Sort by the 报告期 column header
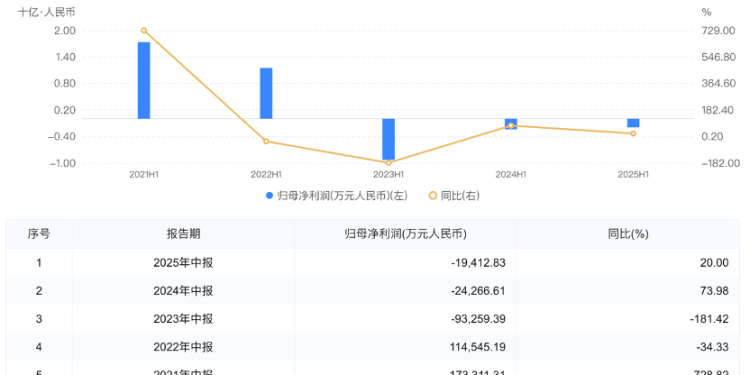 coord(183,234)
